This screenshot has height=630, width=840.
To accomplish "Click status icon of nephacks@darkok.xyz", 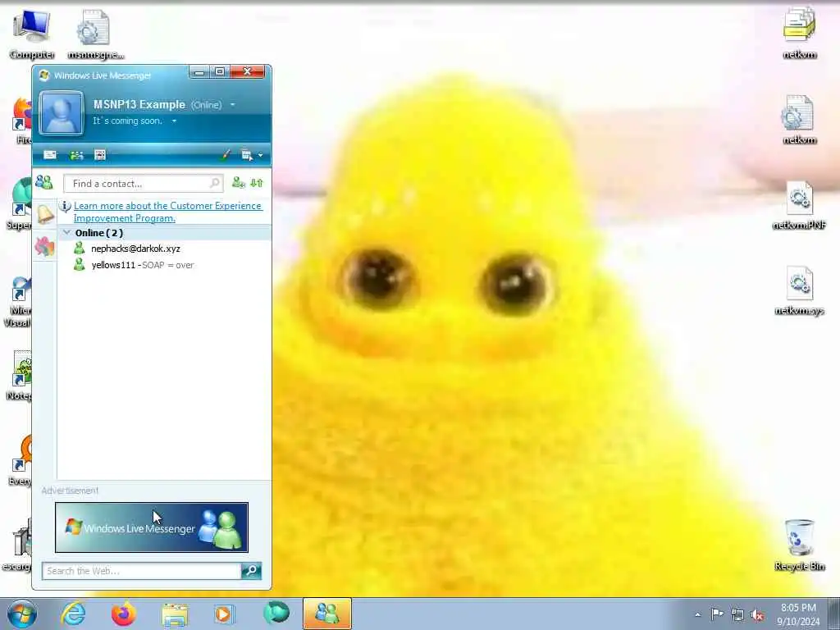I will point(80,248).
